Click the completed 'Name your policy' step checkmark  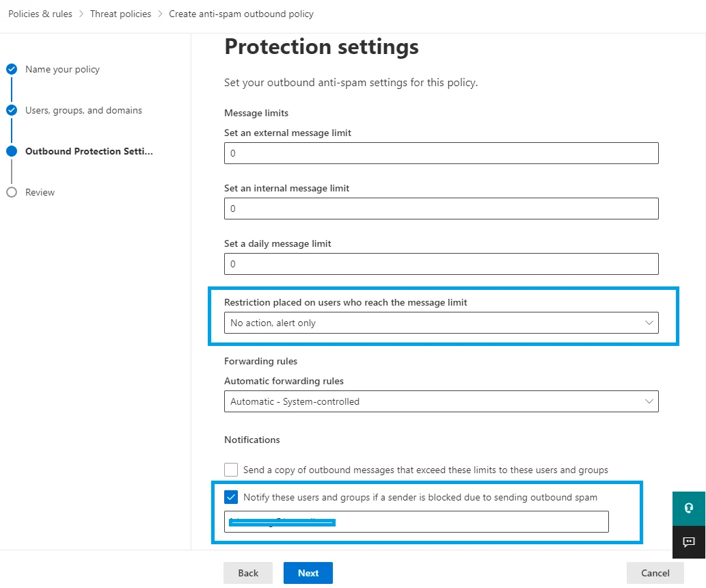tap(12, 69)
